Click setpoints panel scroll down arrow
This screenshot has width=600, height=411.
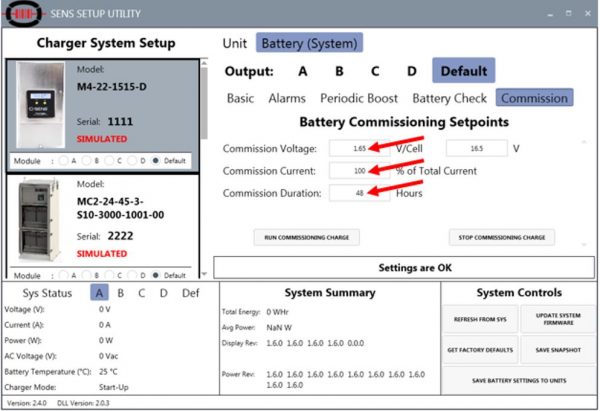584,244
